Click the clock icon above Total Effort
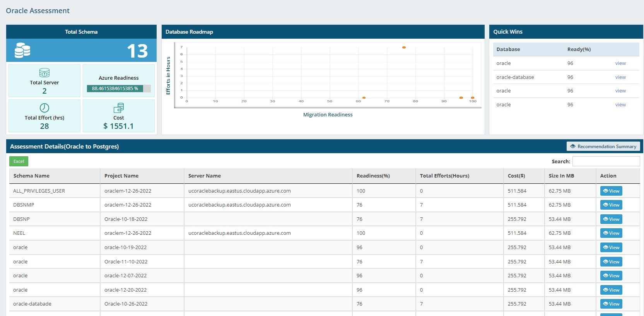Viewport: 644px width, 316px height. (x=44, y=108)
